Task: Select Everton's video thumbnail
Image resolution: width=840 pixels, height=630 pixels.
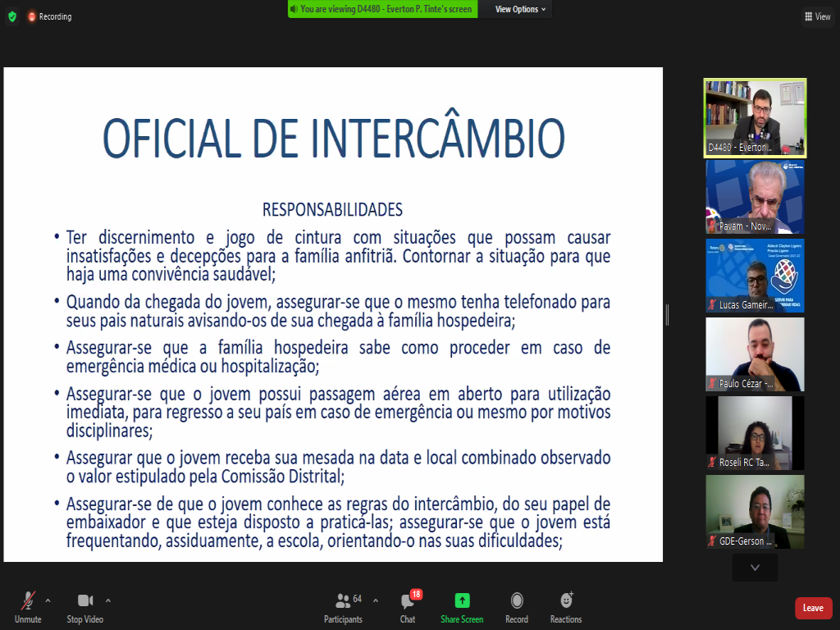Action: click(x=755, y=117)
